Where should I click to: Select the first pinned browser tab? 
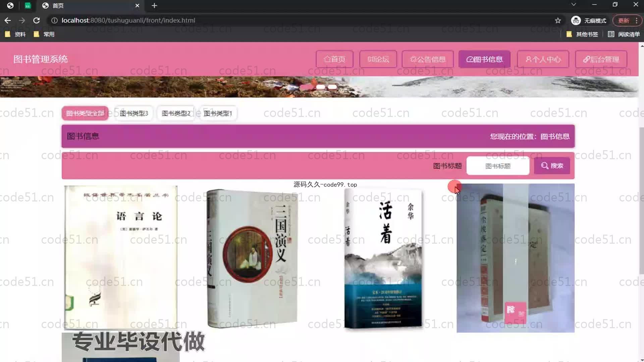tap(10, 5)
